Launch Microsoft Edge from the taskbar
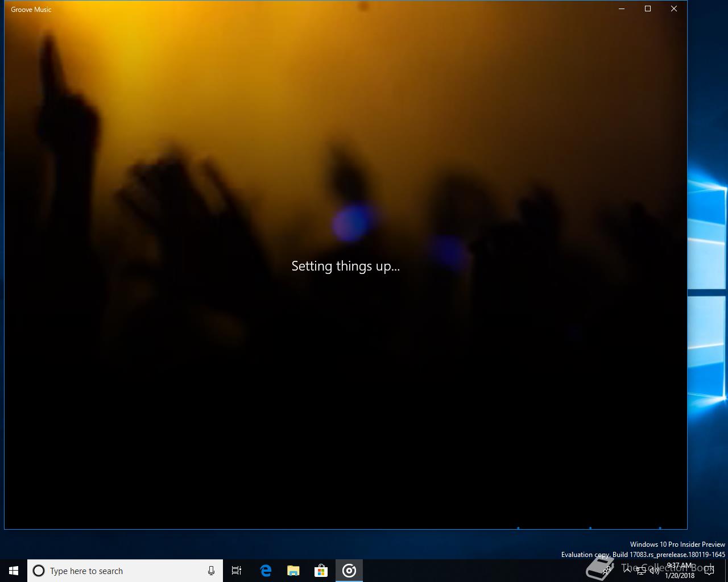The image size is (728, 582). point(265,571)
